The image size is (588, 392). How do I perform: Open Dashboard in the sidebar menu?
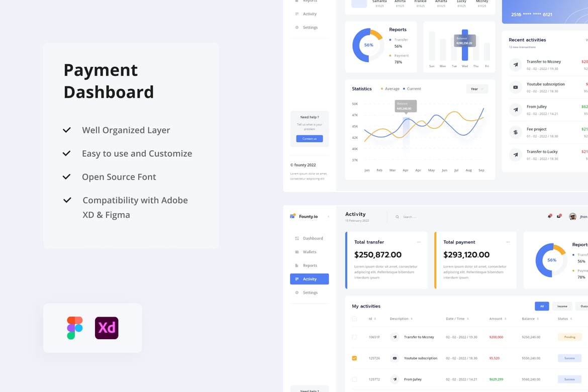tap(310, 238)
